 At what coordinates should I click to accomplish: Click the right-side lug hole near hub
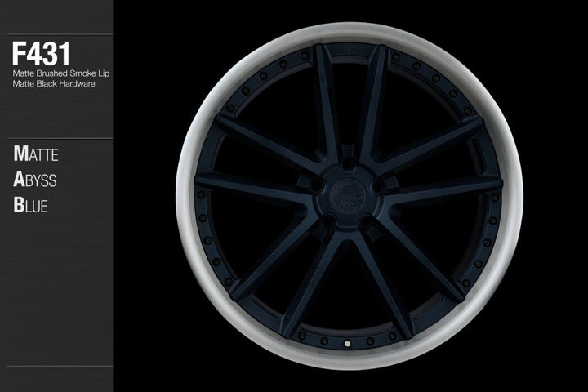pyautogui.click(x=376, y=186)
